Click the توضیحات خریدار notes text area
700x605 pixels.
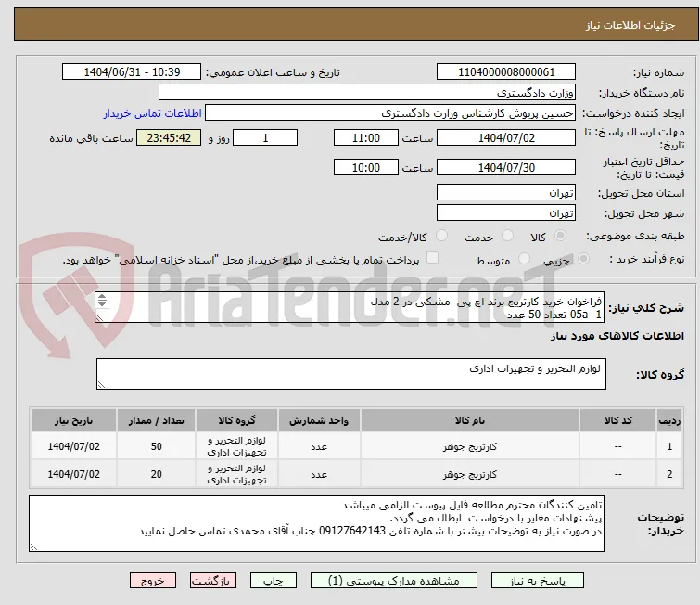click(x=316, y=523)
